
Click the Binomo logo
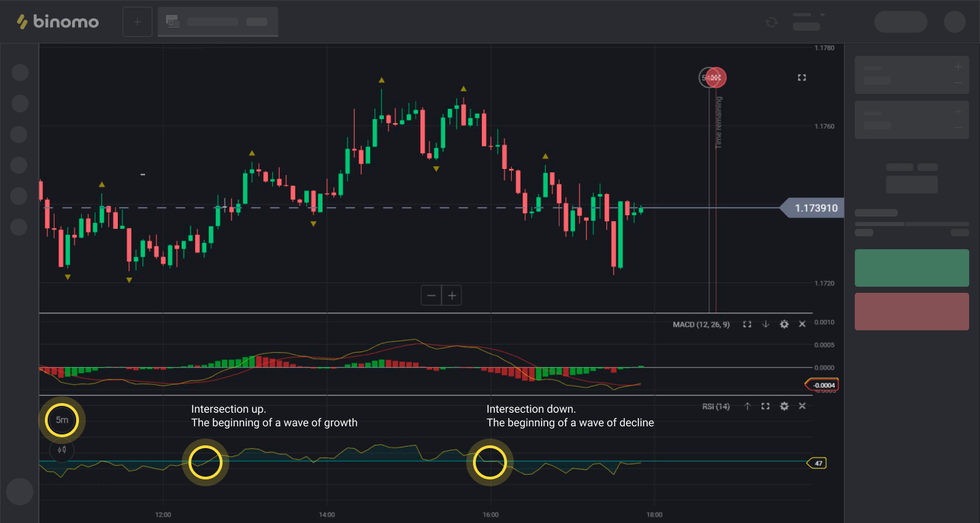[58, 22]
